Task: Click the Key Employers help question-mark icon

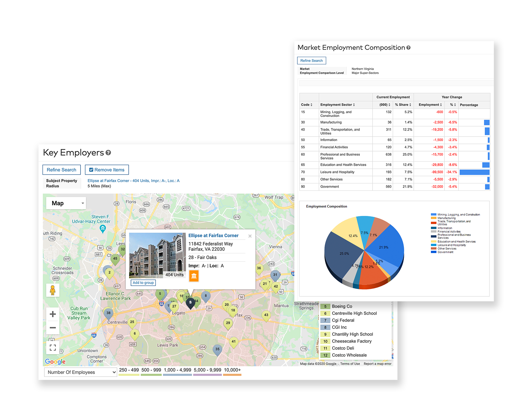Action: 108,153
